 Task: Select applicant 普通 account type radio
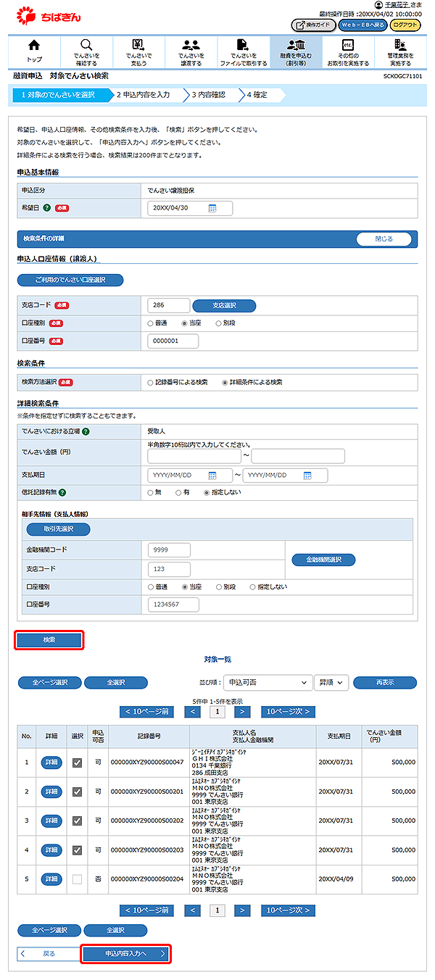coord(151,323)
